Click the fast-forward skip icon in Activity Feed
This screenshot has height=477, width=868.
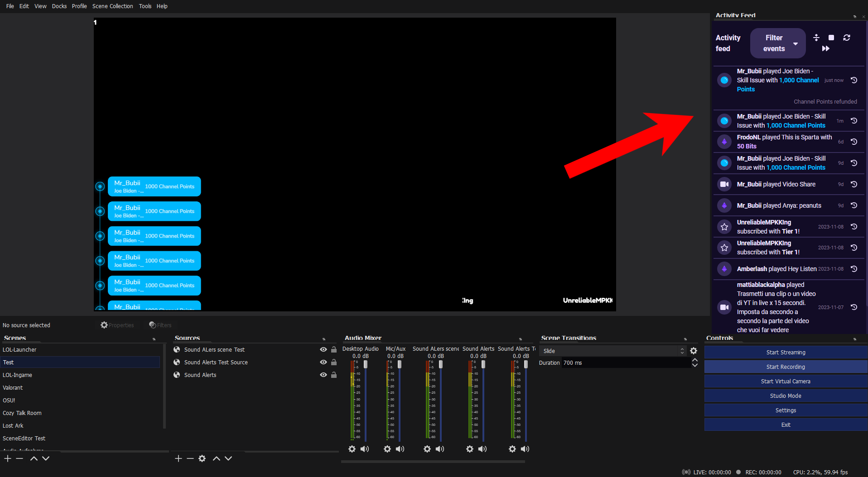click(825, 48)
